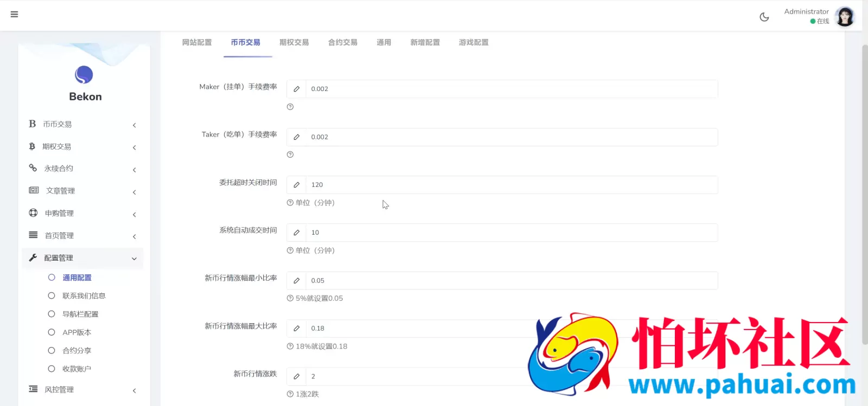
Task: Toggle the hamburger sidebar menu
Action: 15,15
